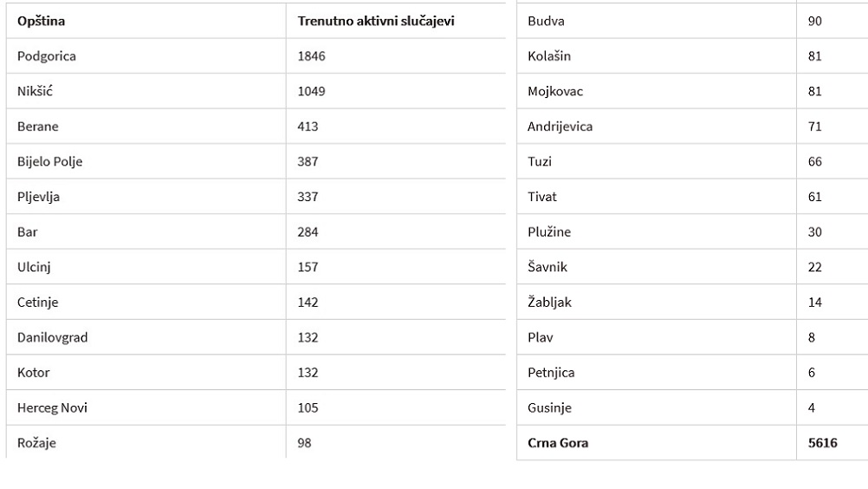Select the Andrijevica row name

click(560, 127)
